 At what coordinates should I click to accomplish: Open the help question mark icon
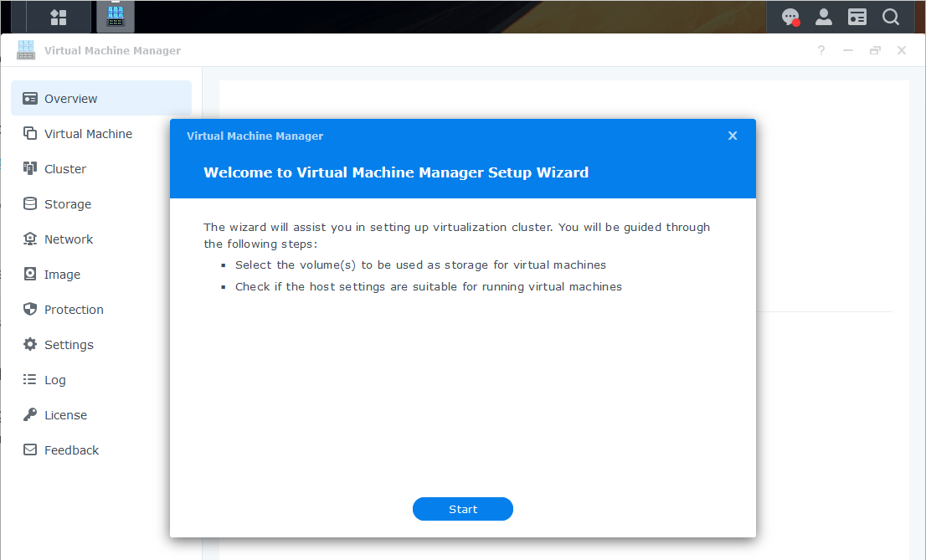[821, 50]
